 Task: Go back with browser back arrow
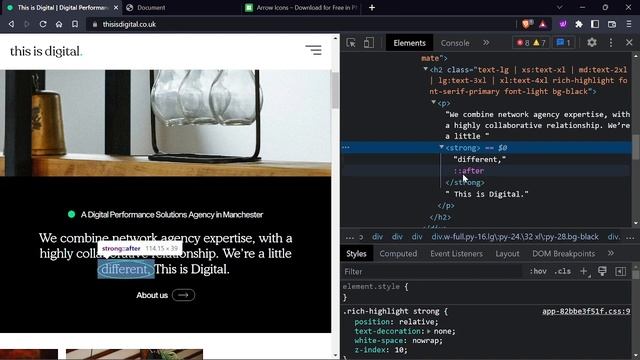[x=11, y=24]
